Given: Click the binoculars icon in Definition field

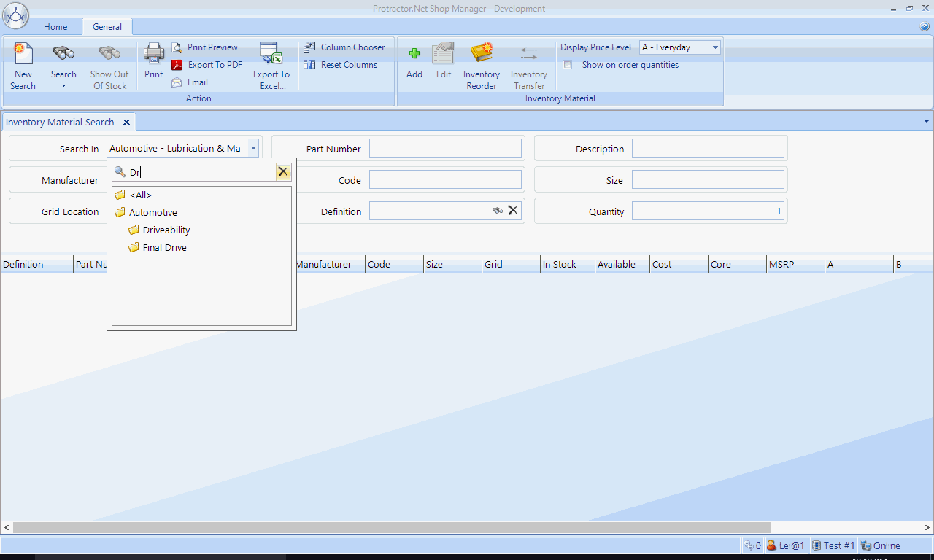Looking at the screenshot, I should [x=498, y=211].
